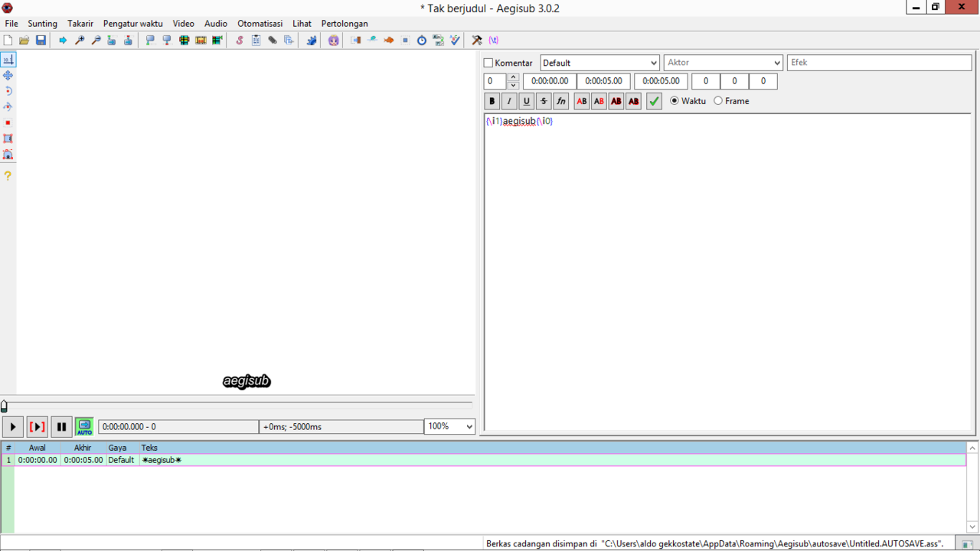980x551 pixels.
Task: Select the Frame radio button
Action: point(718,100)
